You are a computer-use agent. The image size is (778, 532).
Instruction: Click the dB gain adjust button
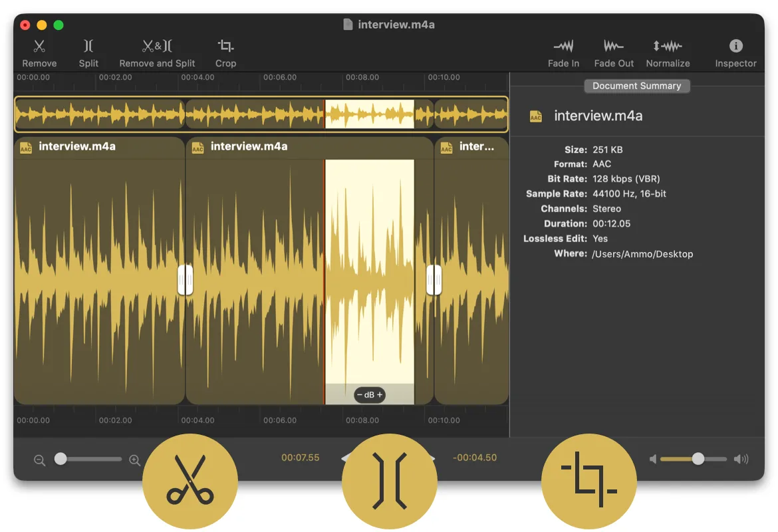pos(370,394)
